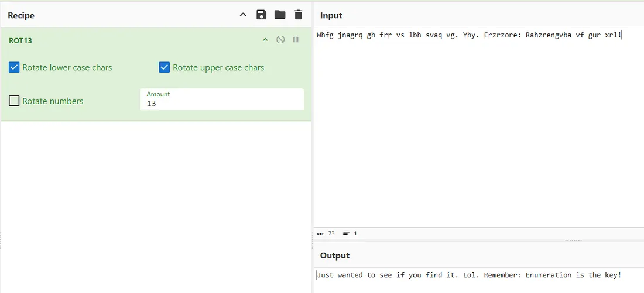Click inside the Input encoded text
This screenshot has height=293, width=644.
pyautogui.click(x=468, y=35)
